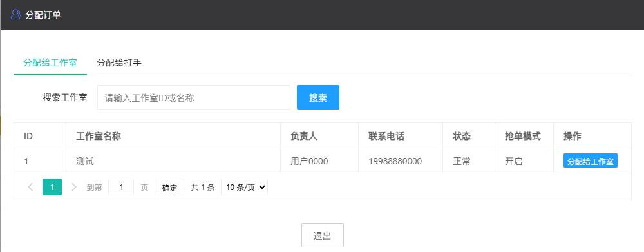The image size is (644, 252).
Task: Click the 退出 button
Action: pyautogui.click(x=323, y=235)
